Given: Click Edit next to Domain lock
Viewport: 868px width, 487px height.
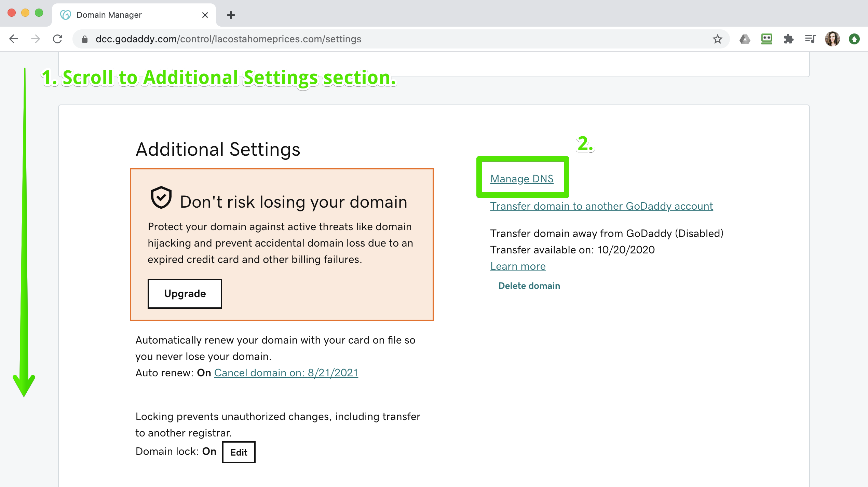Looking at the screenshot, I should (x=239, y=452).
